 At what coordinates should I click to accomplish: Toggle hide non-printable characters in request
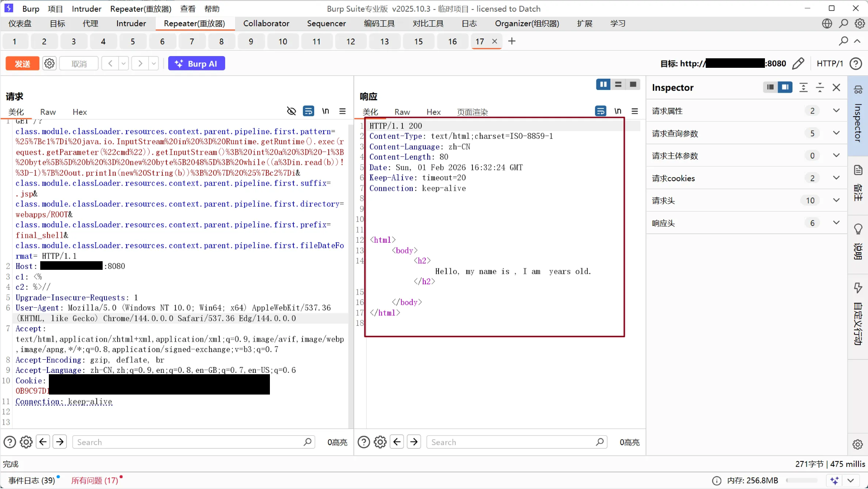[x=292, y=111]
